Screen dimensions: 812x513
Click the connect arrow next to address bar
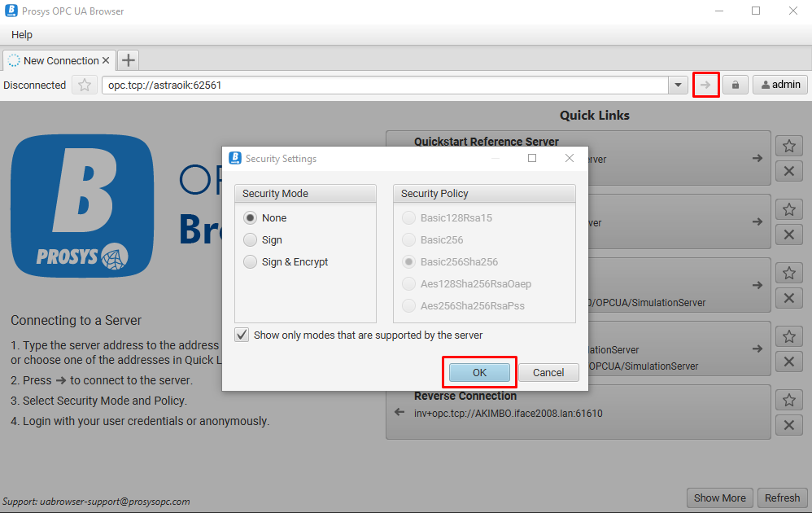click(x=705, y=85)
